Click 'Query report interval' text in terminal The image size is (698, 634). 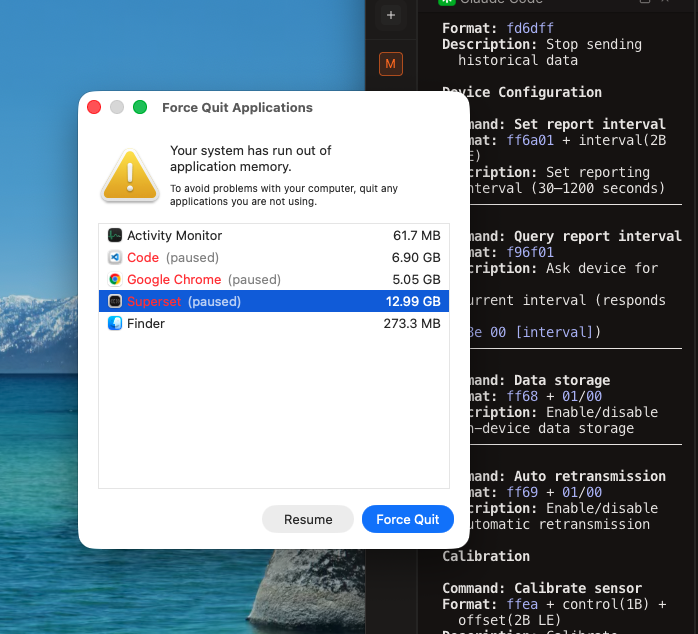tap(598, 236)
